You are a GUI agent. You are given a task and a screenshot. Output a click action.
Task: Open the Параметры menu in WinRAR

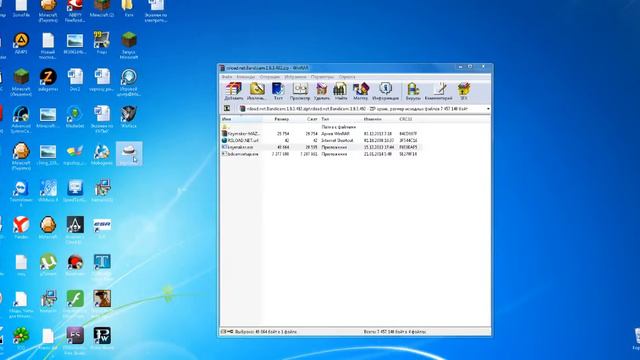click(x=322, y=77)
